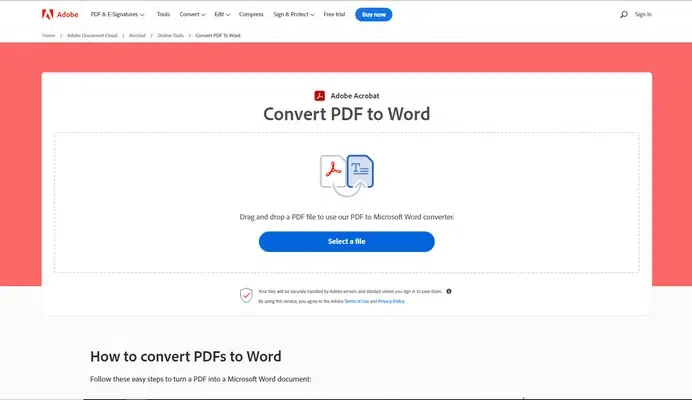Click the Convert PDF to Word heading
The image size is (692, 400).
tap(346, 114)
